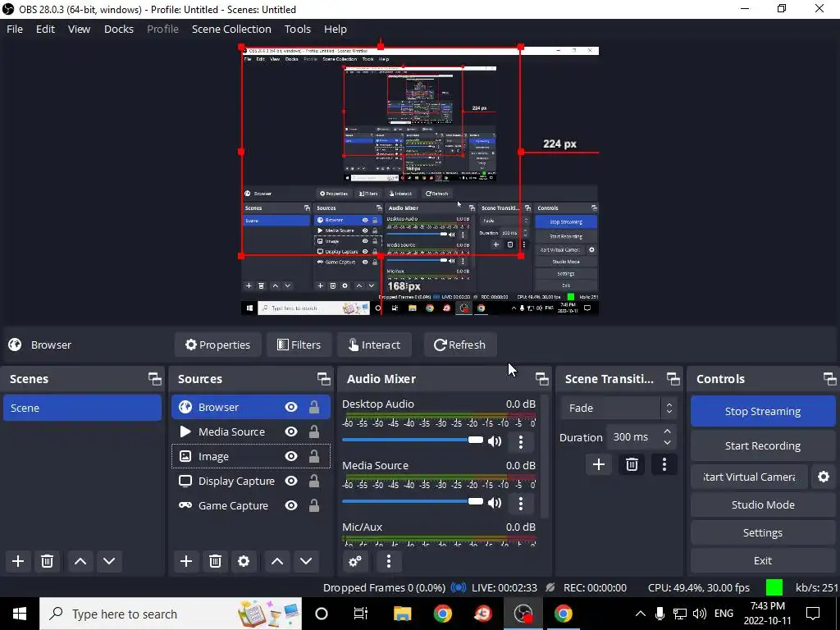Increase transition duration with up arrow
840x630 pixels.
(667, 431)
